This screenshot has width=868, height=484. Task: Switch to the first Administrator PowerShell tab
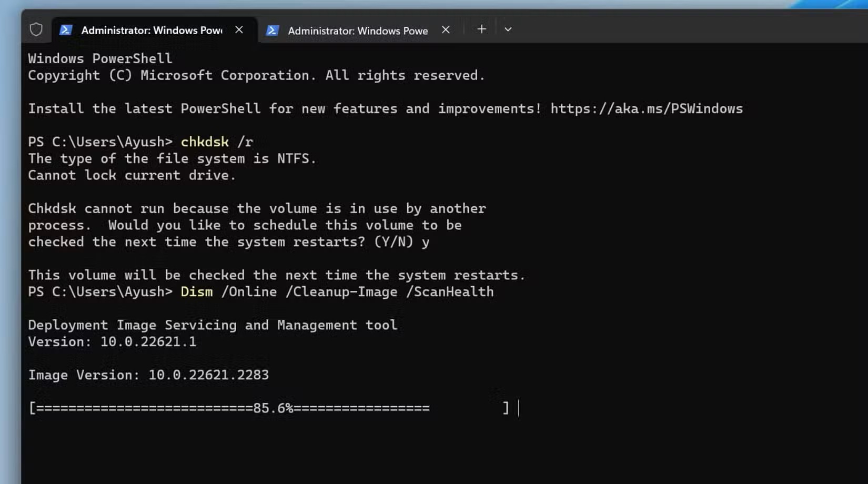point(147,31)
